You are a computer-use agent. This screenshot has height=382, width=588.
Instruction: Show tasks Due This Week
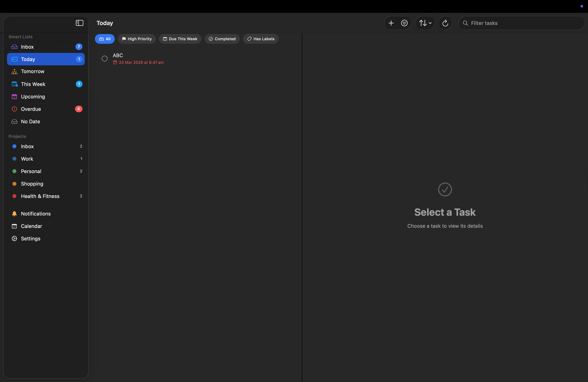[x=180, y=39]
